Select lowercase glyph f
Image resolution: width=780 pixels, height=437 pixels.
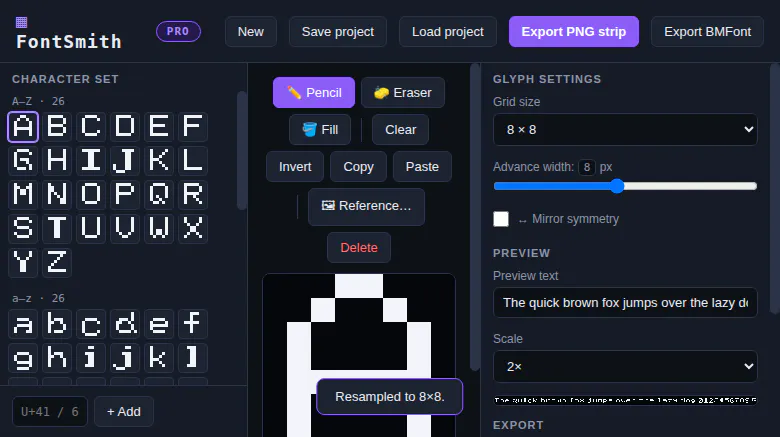(x=193, y=324)
